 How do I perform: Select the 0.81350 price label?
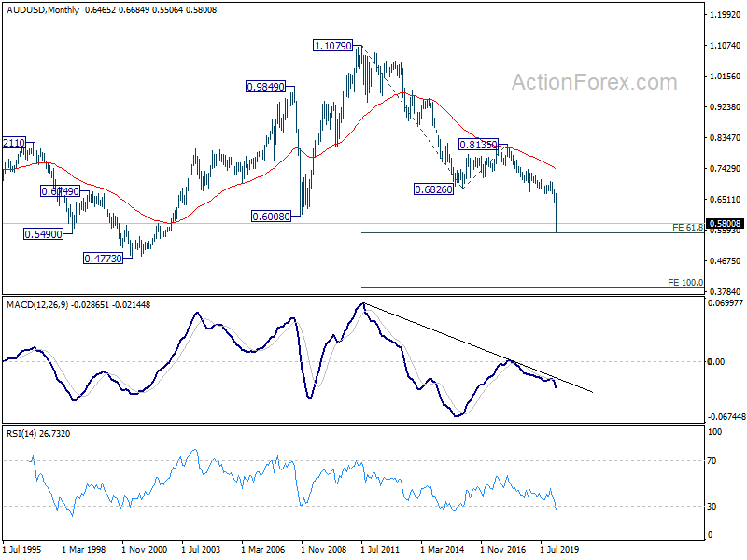[478, 145]
